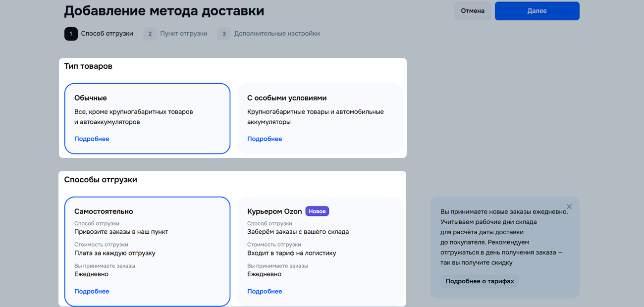This screenshot has height=307, width=644.
Task: Open Подробнее link under Самостоятельно
Action: coord(92,292)
